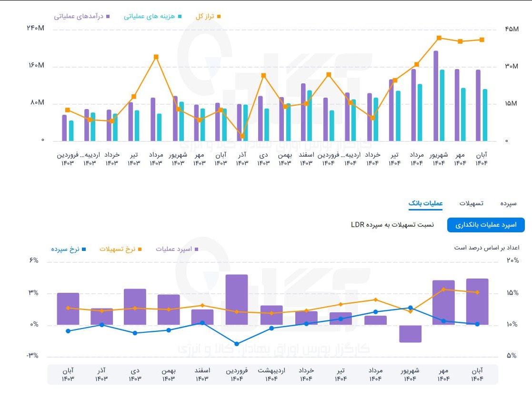Click the tall فروردین ۱۴۰۴ spread bar
The width and height of the screenshot is (532, 399).
tap(237, 299)
